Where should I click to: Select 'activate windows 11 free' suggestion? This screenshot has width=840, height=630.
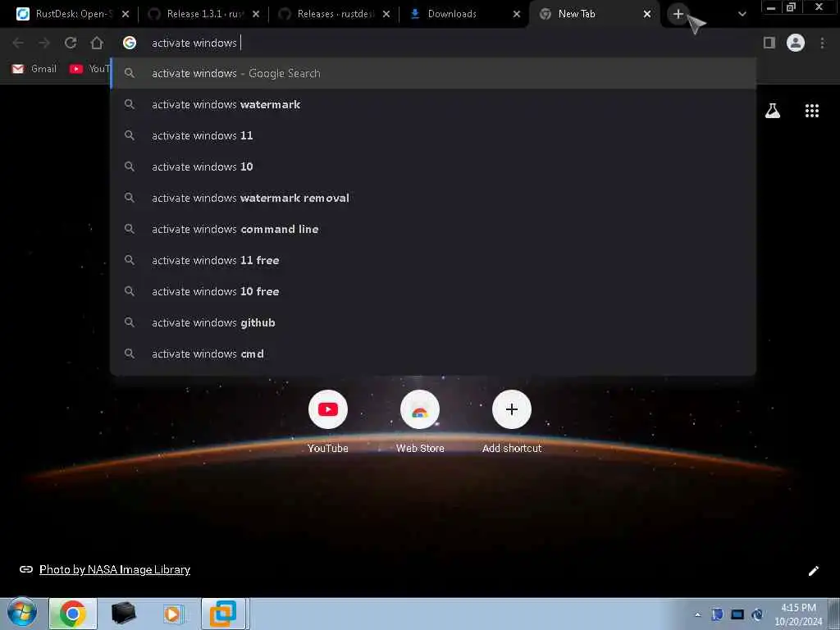pos(433,260)
